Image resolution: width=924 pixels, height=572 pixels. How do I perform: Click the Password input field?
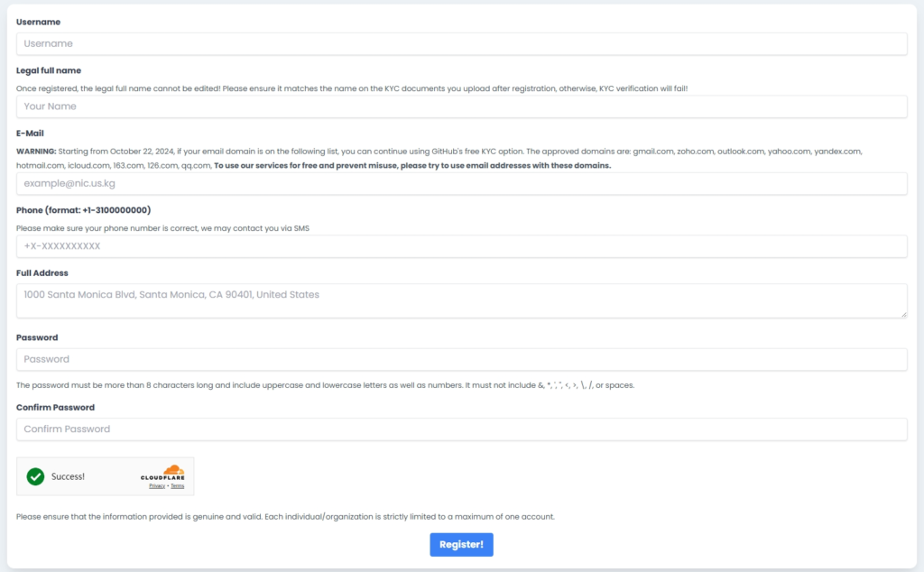[461, 359]
